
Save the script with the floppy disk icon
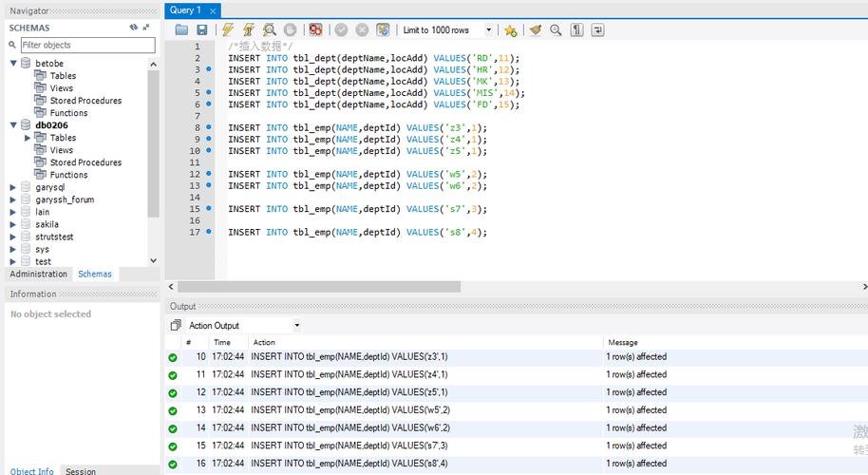coord(202,29)
